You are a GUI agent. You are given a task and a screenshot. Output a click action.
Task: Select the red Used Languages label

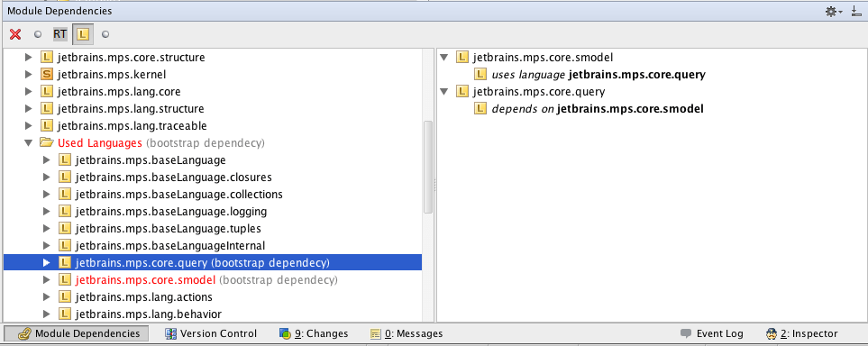pos(100,143)
